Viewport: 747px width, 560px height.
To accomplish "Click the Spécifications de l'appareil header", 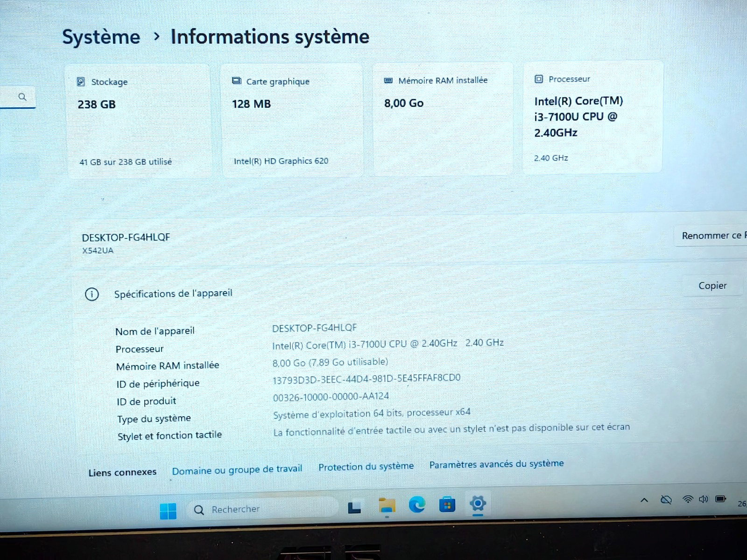I will coord(173,294).
